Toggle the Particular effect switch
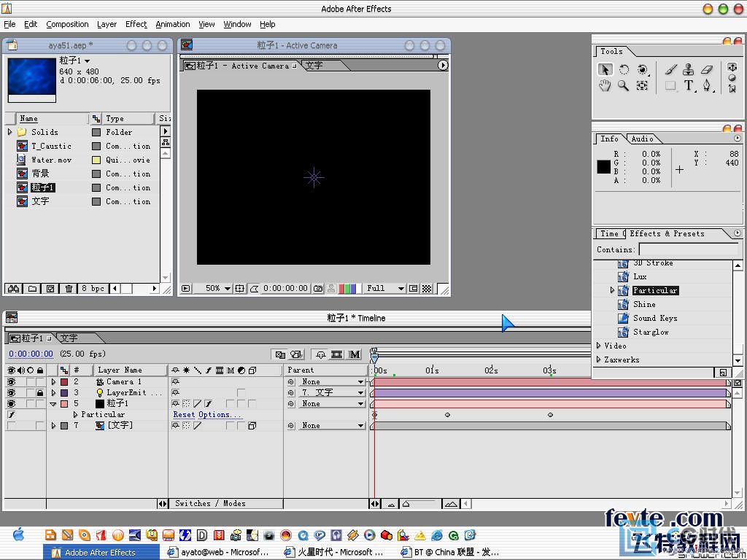Screen dimensions: 747x560 pos(11,415)
